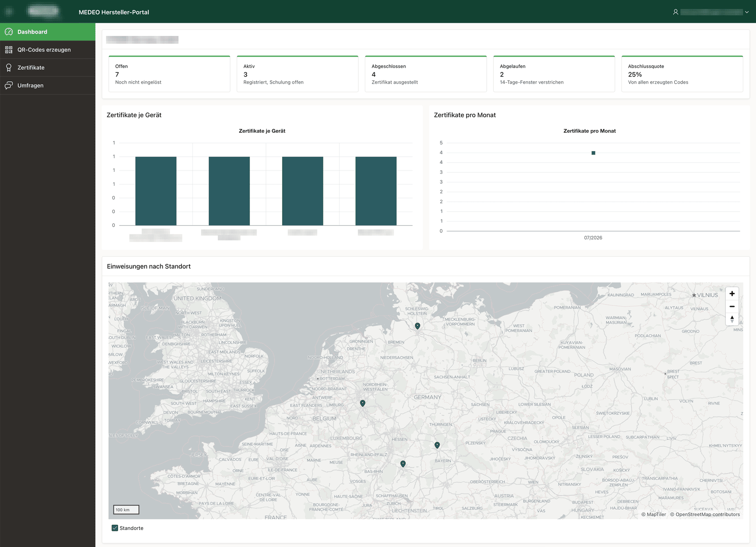Zoom in on the map
756x547 pixels.
[x=732, y=293]
